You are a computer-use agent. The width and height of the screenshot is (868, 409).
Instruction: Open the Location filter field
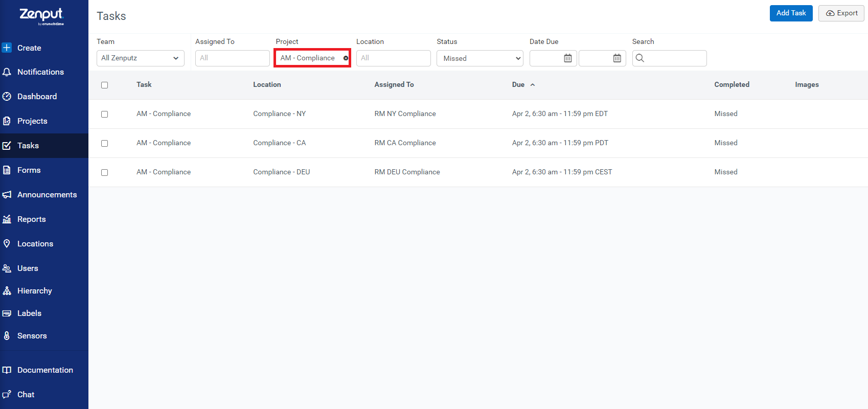[x=394, y=58]
